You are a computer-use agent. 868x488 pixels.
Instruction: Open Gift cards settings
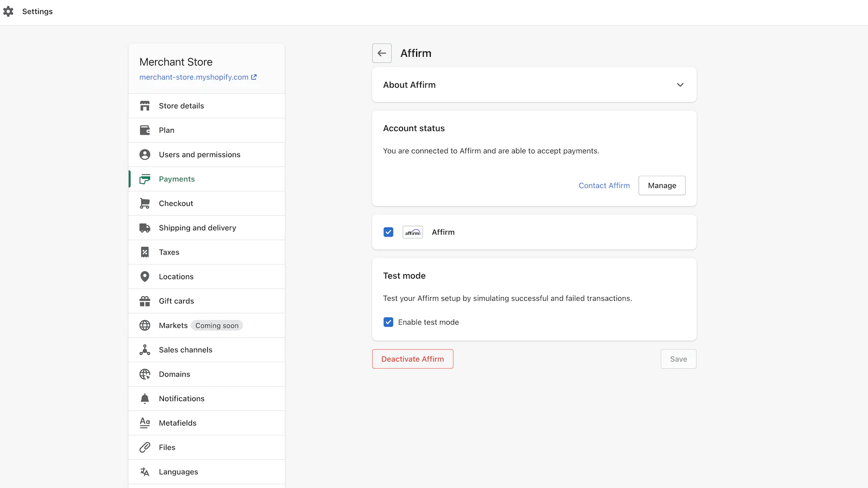coord(207,301)
